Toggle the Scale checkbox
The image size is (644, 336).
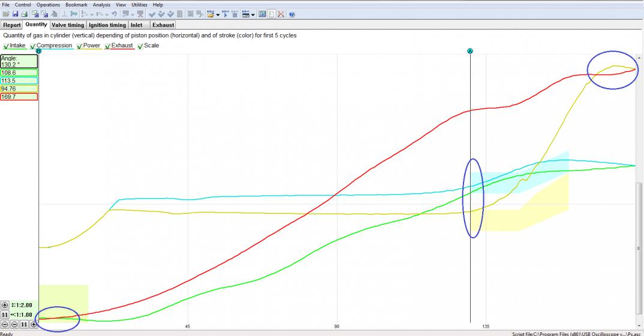pyautogui.click(x=140, y=46)
